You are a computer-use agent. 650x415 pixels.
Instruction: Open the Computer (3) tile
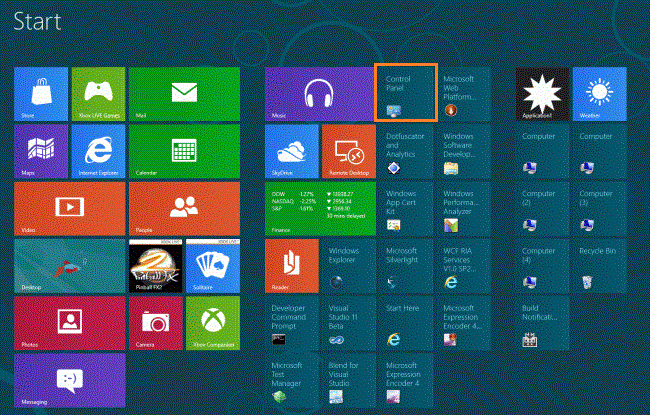pos(599,209)
